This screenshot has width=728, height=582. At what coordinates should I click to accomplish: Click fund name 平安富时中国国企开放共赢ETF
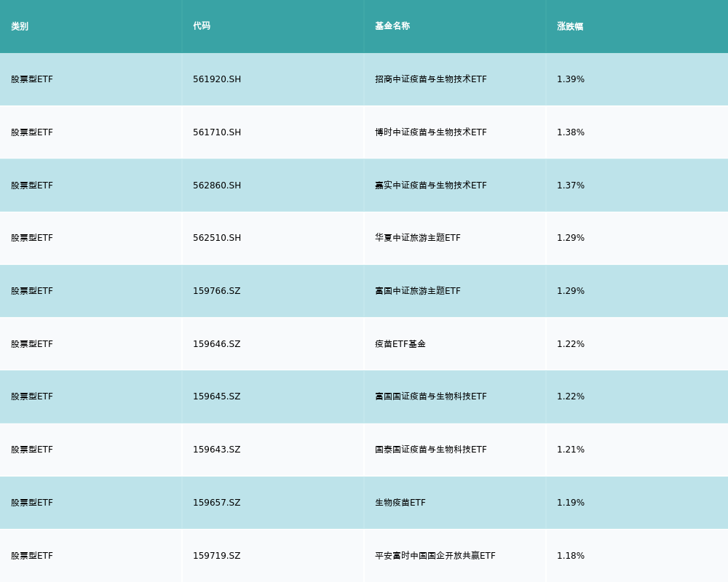pos(435,556)
